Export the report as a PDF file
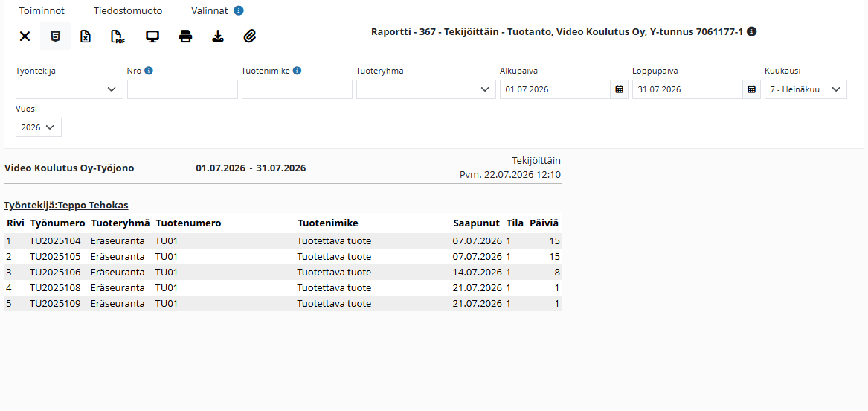The width and height of the screenshot is (868, 411). coord(118,36)
